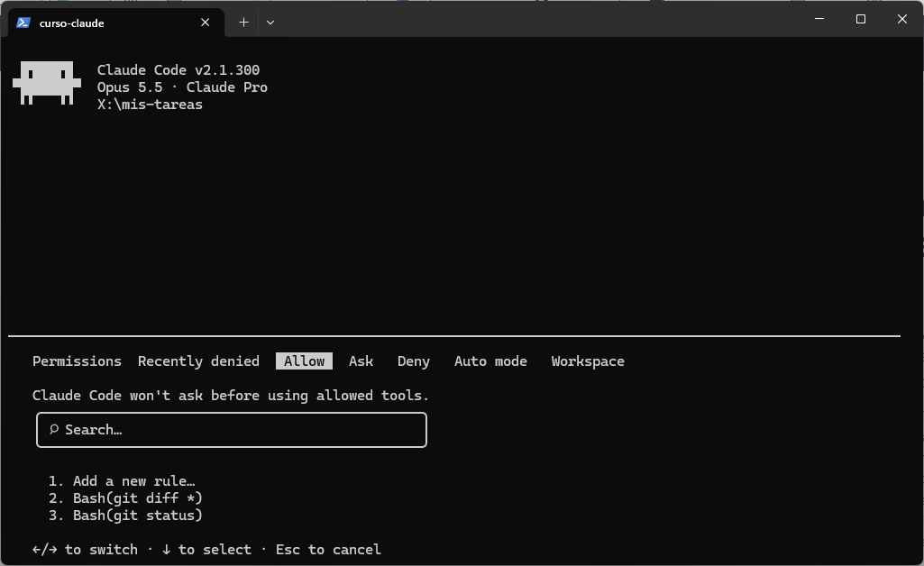
Task: Maximize the terminal window
Action: coord(860,19)
